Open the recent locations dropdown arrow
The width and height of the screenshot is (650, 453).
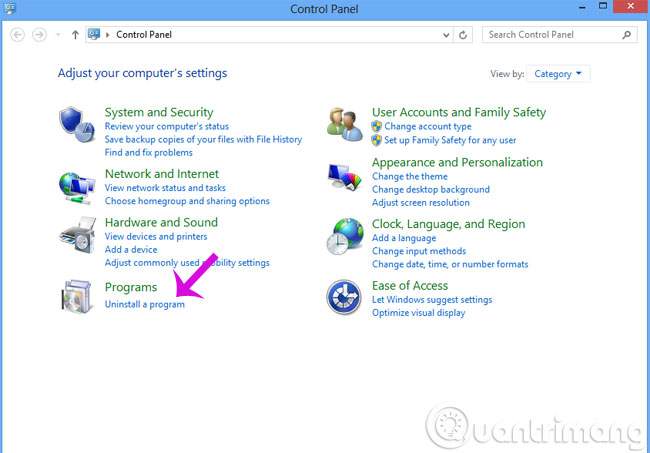(x=58, y=35)
